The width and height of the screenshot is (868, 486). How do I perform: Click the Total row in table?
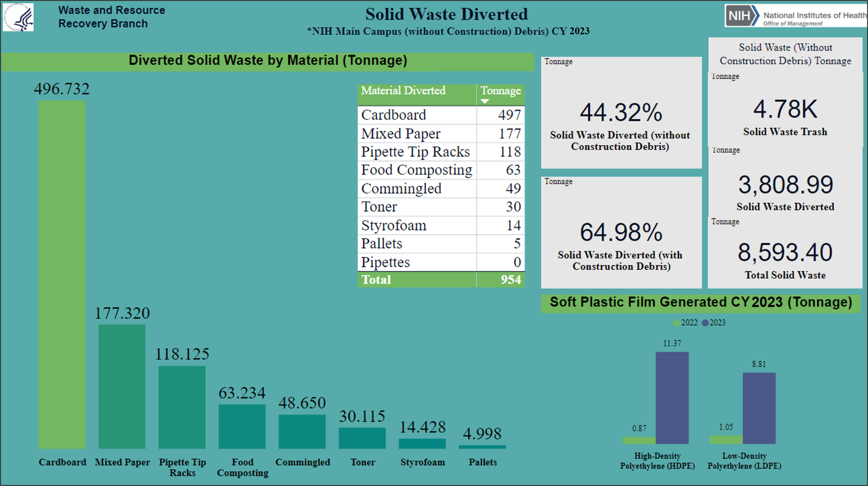tap(441, 280)
